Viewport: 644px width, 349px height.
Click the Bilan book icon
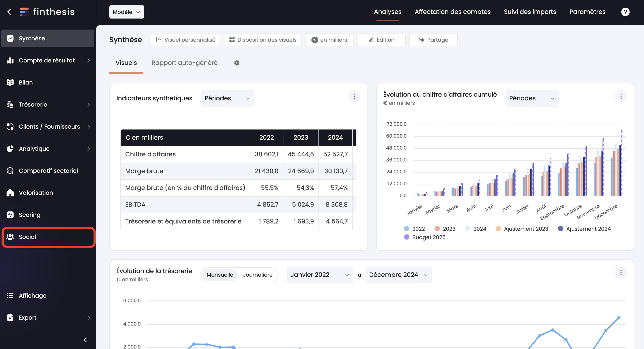(x=10, y=82)
